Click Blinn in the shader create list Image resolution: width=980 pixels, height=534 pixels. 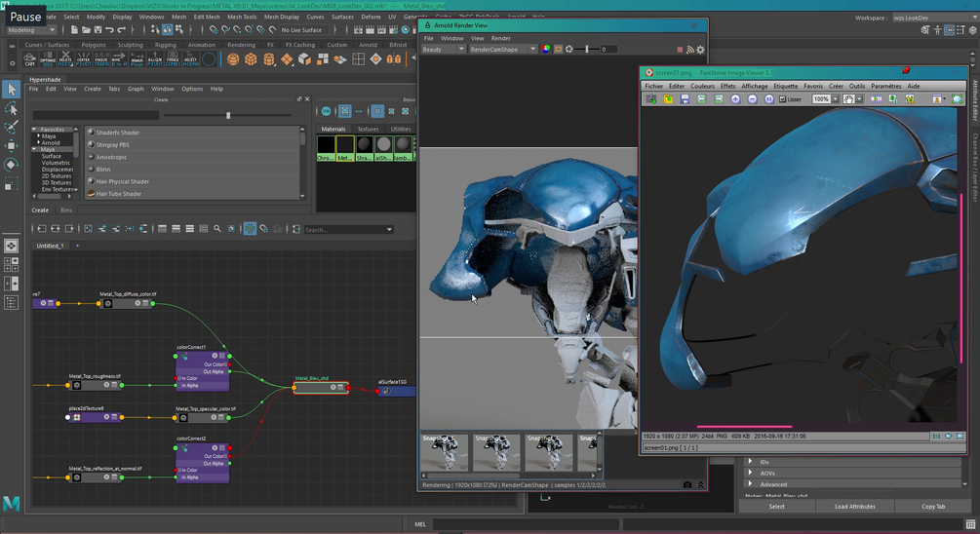[103, 170]
